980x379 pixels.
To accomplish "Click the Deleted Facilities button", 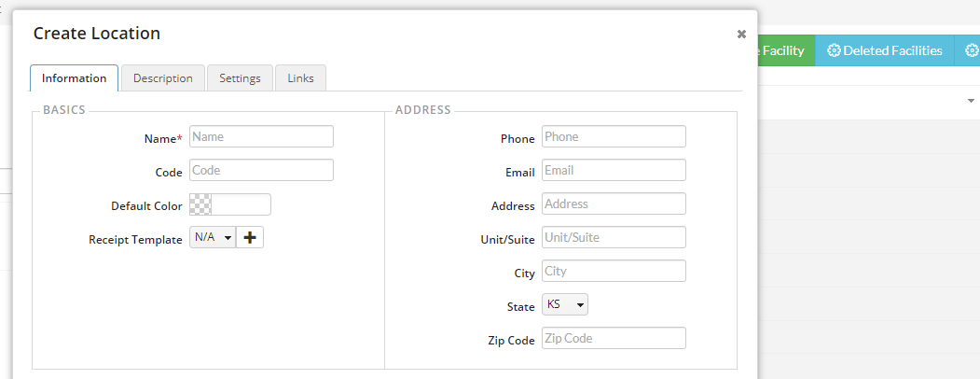I will 884,50.
